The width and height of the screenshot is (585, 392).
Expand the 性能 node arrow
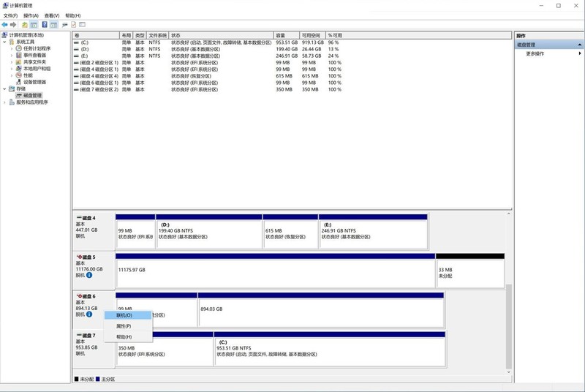[x=12, y=75]
